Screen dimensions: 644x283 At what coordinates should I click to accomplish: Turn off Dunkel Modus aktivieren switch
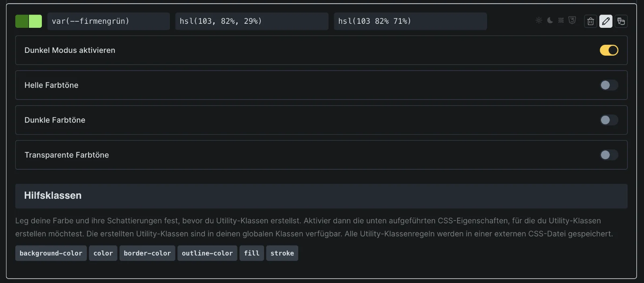pos(609,50)
